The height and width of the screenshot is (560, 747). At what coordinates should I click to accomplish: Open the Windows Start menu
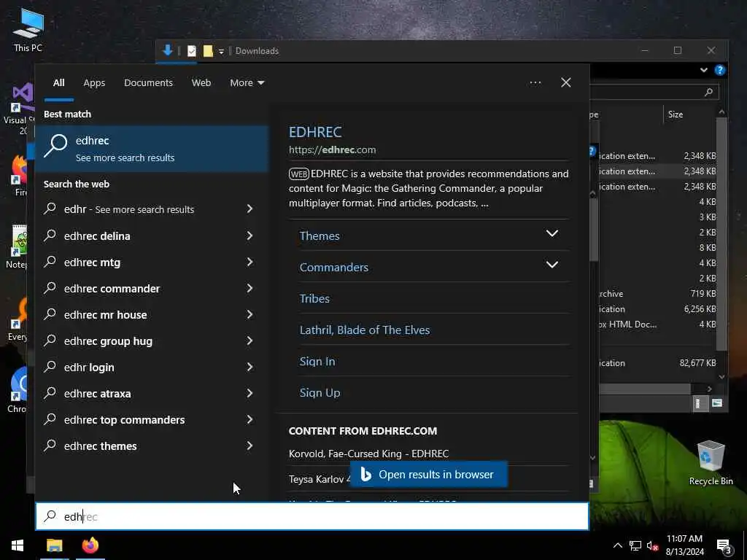pyautogui.click(x=18, y=545)
